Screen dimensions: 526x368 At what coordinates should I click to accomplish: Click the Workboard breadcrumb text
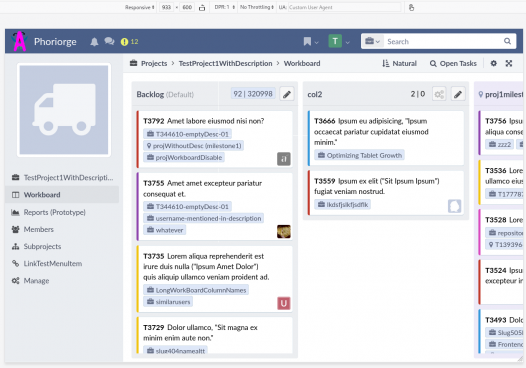click(x=302, y=63)
